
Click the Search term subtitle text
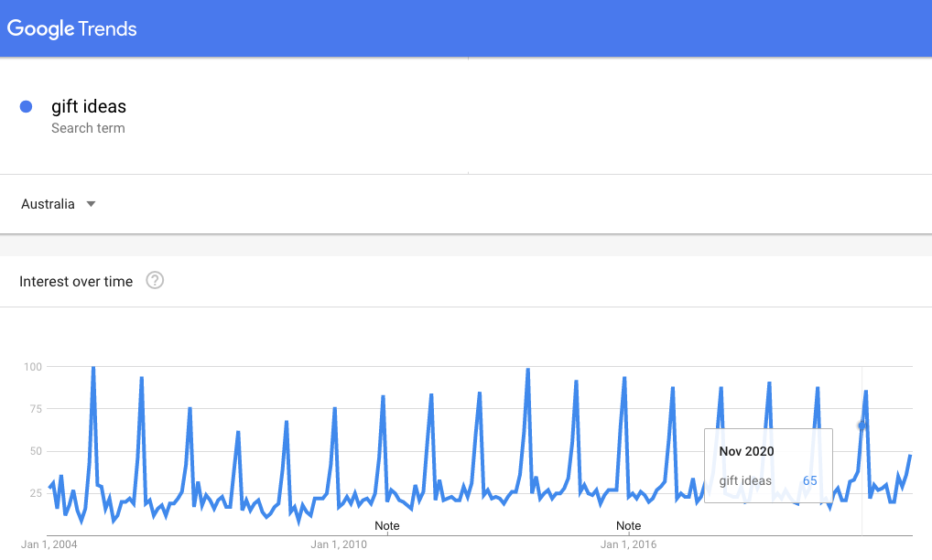(88, 128)
